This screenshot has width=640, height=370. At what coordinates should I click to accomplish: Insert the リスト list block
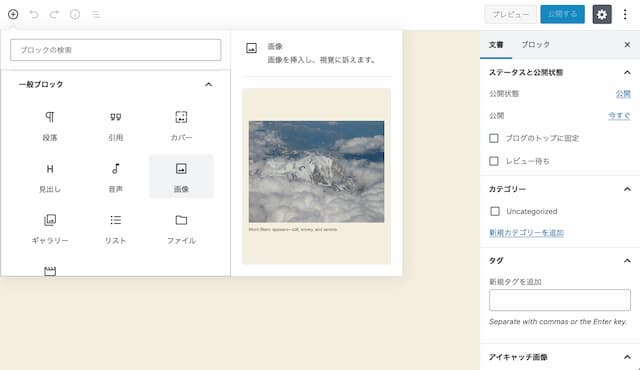click(116, 228)
